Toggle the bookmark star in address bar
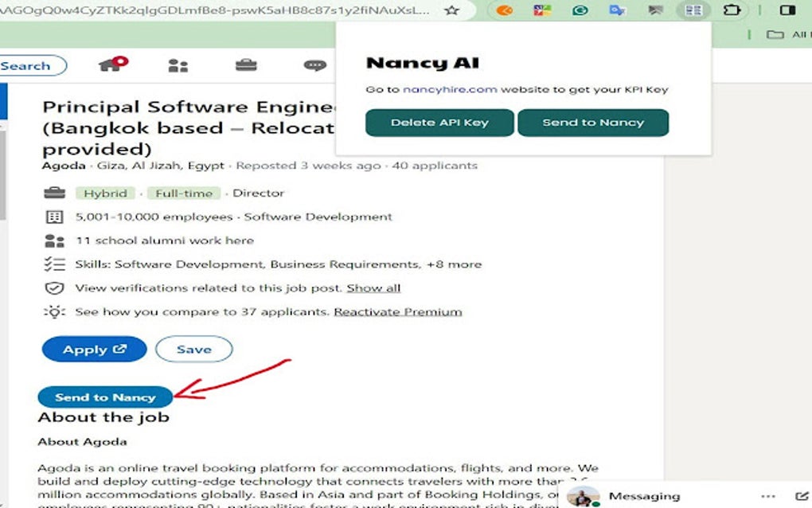Viewport: 812px width, 508px height. [x=454, y=12]
